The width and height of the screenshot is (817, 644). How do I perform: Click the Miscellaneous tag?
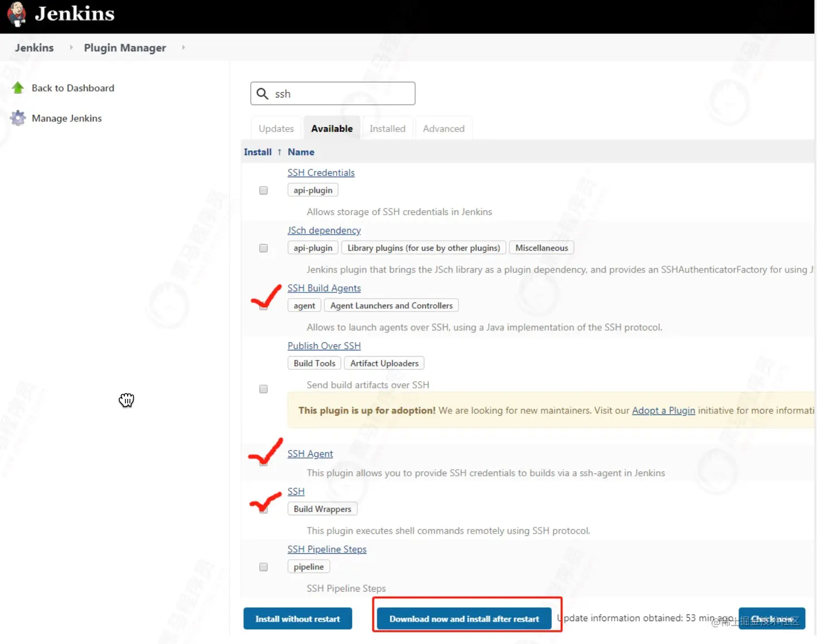(x=541, y=248)
